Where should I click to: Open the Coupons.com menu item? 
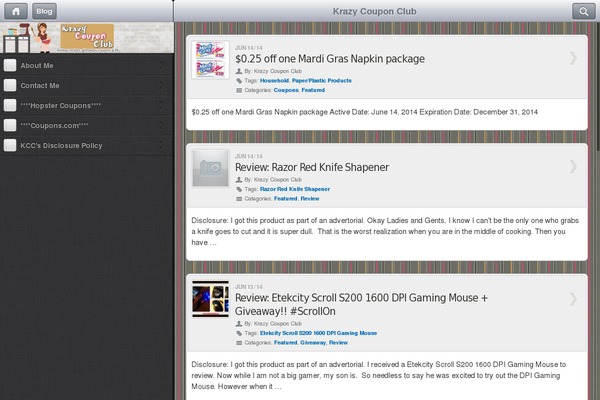(87, 125)
